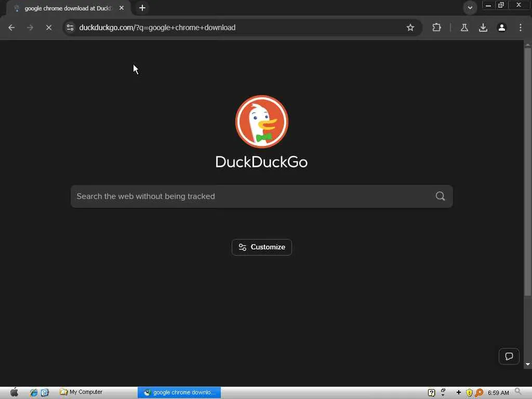Viewport: 532px width, 399px height.
Task: Open site information icon in address bar
Action: [x=70, y=28]
